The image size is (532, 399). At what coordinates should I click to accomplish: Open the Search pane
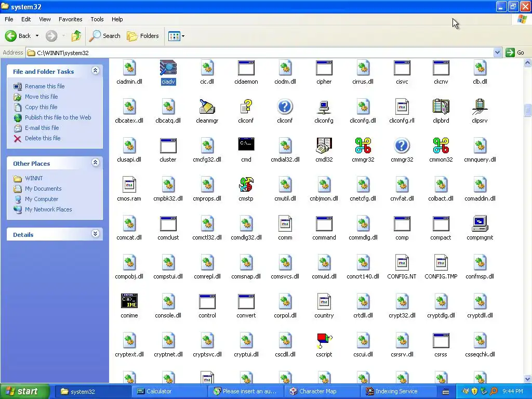pos(105,36)
